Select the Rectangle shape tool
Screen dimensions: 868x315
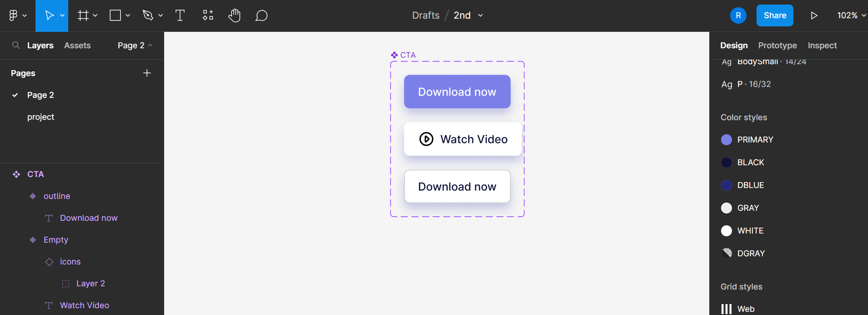[116, 15]
